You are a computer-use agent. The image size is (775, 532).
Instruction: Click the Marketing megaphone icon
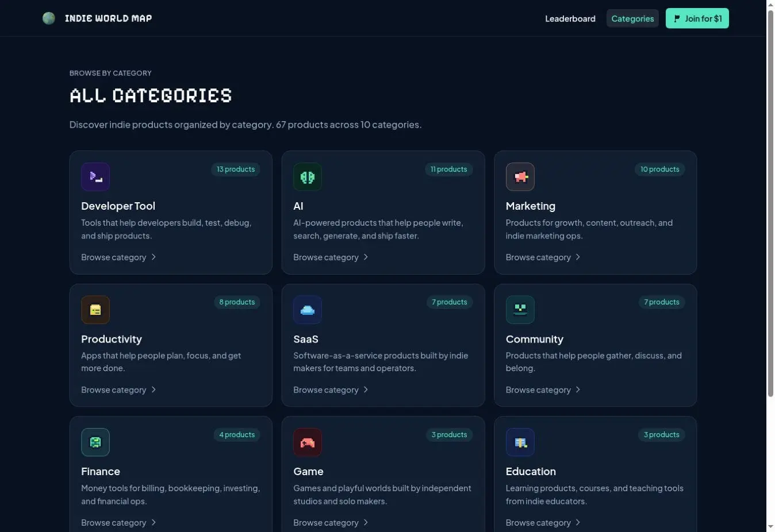click(x=520, y=177)
